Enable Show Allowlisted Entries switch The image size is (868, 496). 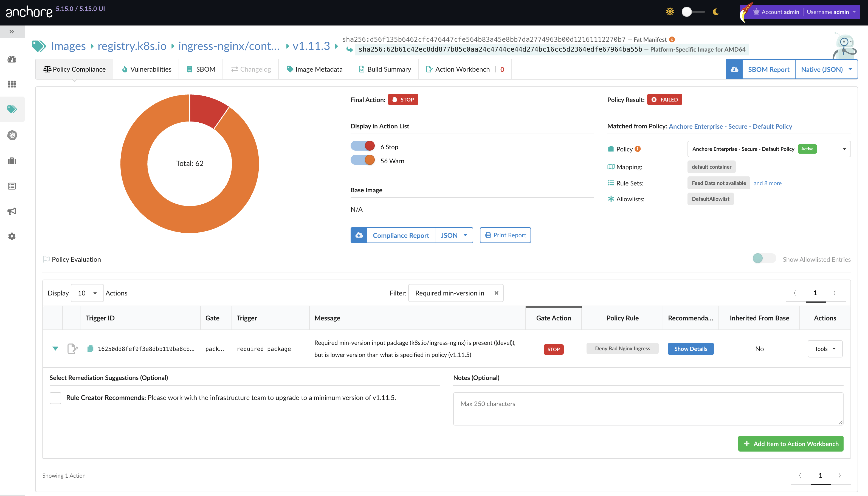[764, 258]
